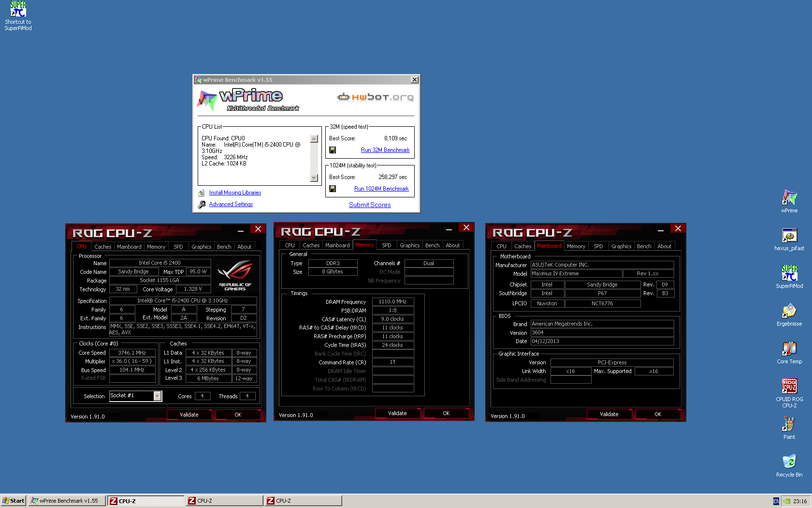This screenshot has width=812, height=508.
Task: Open the Caches tab in right CPU-Z window
Action: pyautogui.click(x=522, y=246)
